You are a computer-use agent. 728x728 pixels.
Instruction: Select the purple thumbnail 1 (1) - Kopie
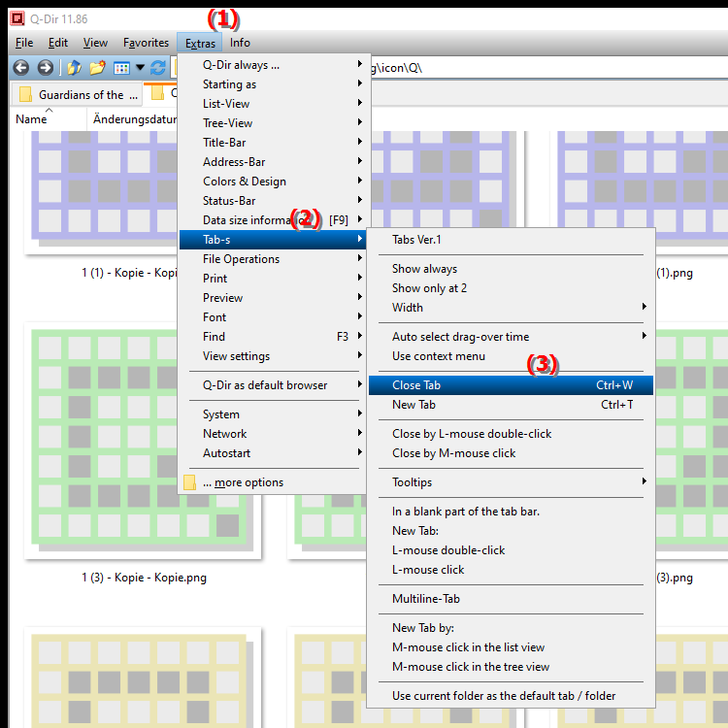[x=101, y=192]
